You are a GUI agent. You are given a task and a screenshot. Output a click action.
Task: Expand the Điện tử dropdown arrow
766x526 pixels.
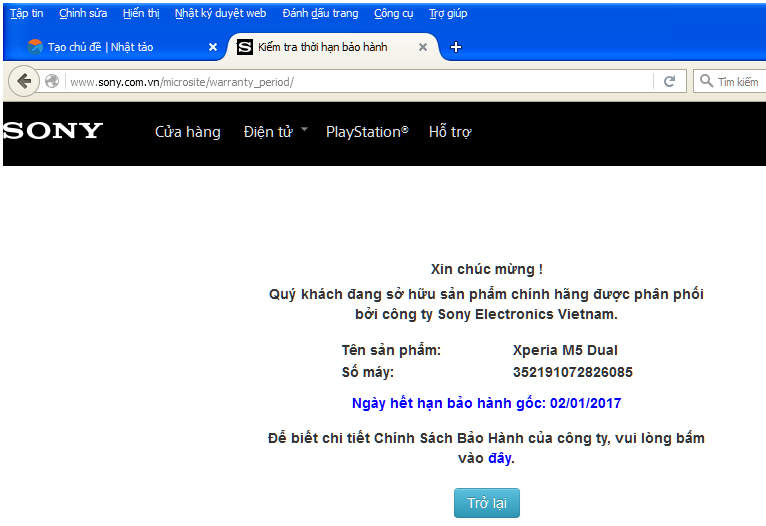(x=304, y=129)
